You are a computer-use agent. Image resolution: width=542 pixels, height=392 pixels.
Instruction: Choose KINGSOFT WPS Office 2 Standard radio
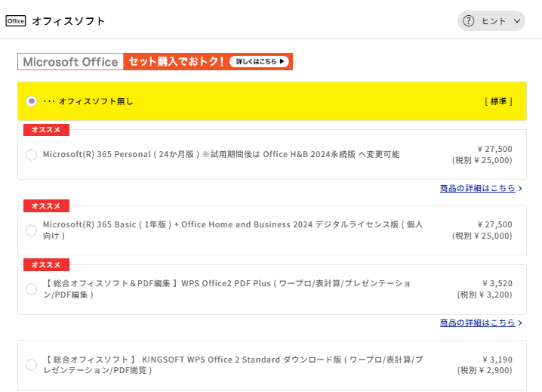pos(31,365)
